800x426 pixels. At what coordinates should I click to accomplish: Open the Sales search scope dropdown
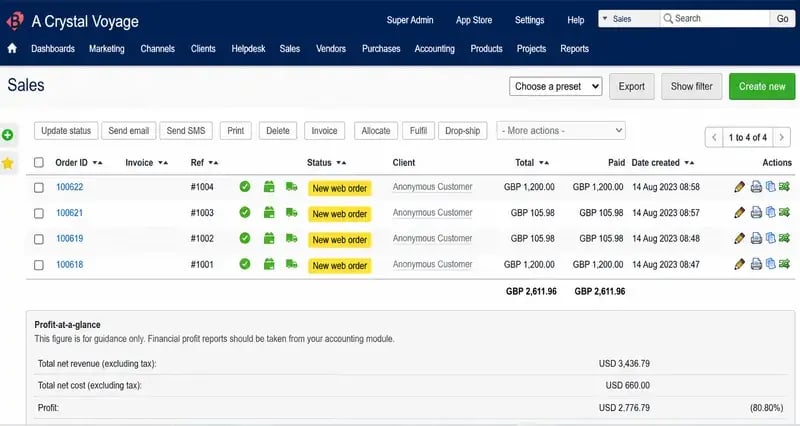(x=629, y=19)
